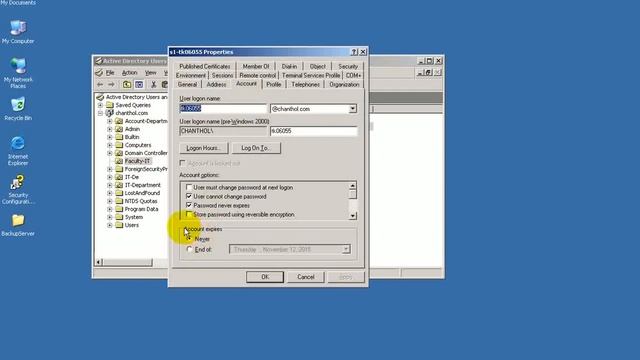
Task: Select Never for account expiry
Action: [189, 238]
